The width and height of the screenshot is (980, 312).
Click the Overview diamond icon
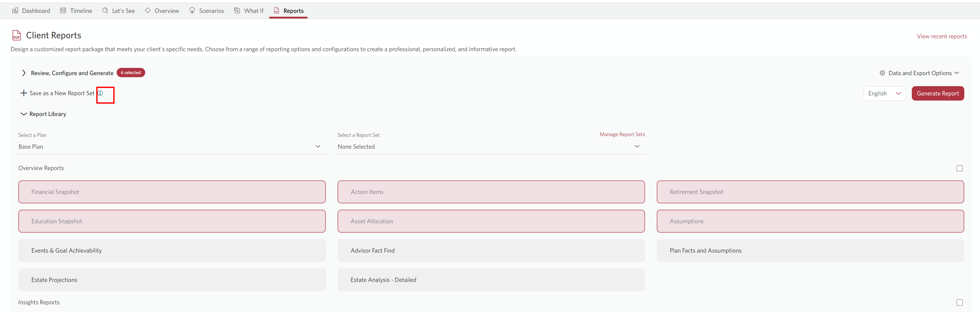tap(148, 11)
